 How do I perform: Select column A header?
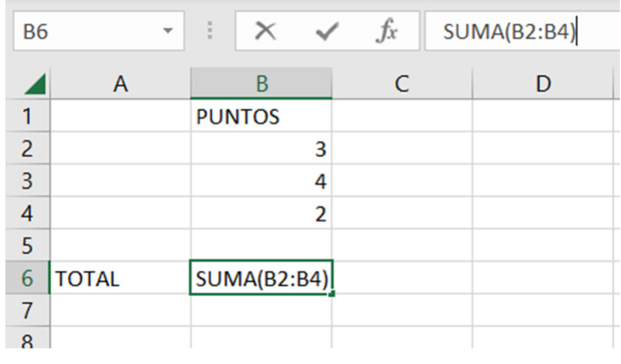[x=120, y=84]
